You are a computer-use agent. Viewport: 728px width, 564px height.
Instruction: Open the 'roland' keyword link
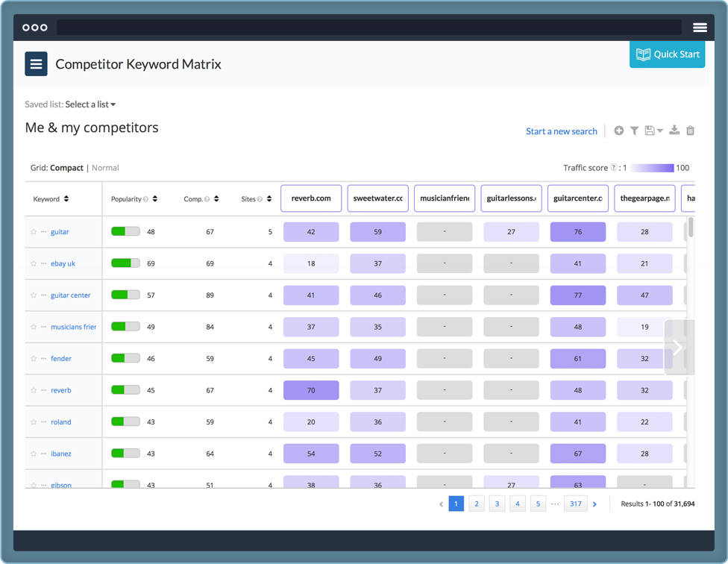coord(61,422)
